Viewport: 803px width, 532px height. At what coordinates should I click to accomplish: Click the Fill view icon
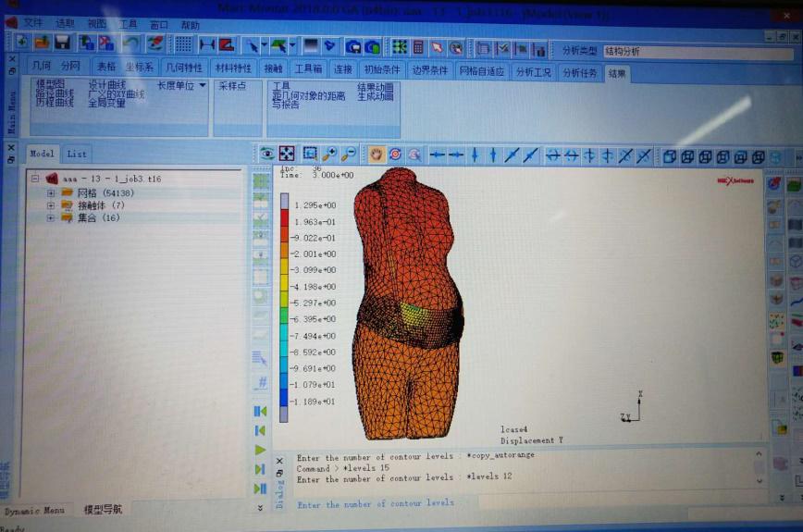click(287, 155)
